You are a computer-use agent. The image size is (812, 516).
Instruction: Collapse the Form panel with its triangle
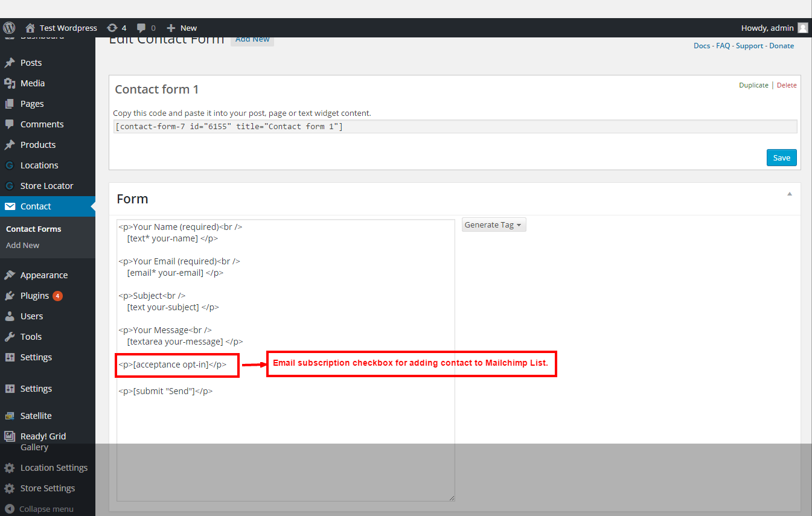tap(790, 194)
